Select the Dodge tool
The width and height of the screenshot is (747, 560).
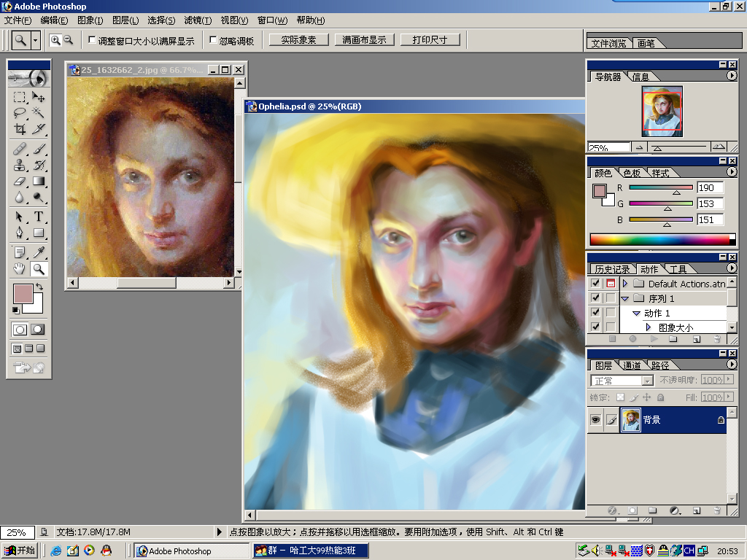coord(39,197)
